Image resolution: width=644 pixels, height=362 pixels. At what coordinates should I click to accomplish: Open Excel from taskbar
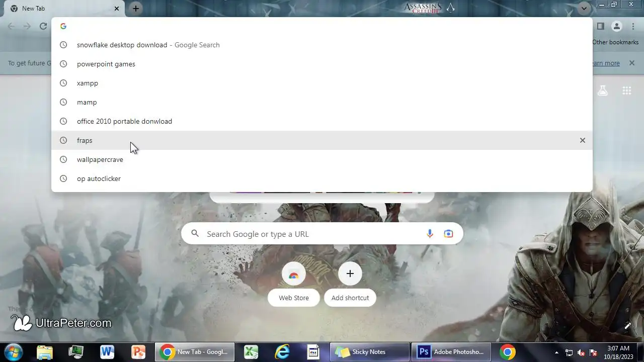pos(251,352)
